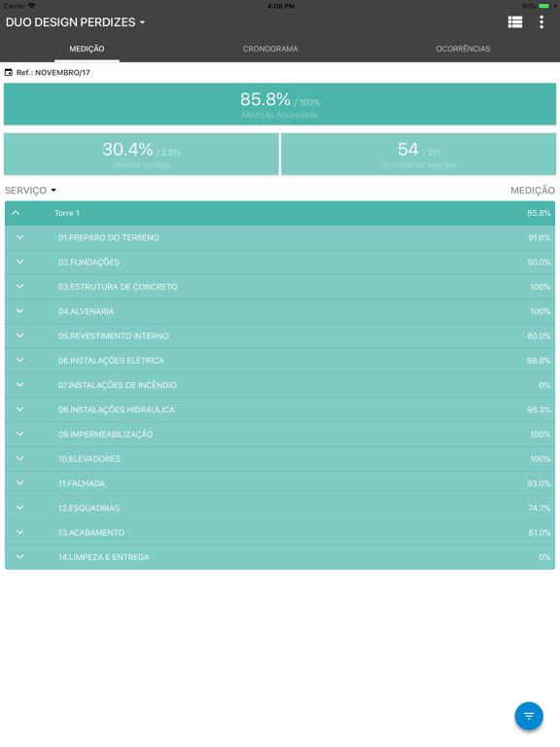Select 05.REVESTIMENTO INTERNO label
Image resolution: width=560 pixels, height=747 pixels.
[114, 336]
